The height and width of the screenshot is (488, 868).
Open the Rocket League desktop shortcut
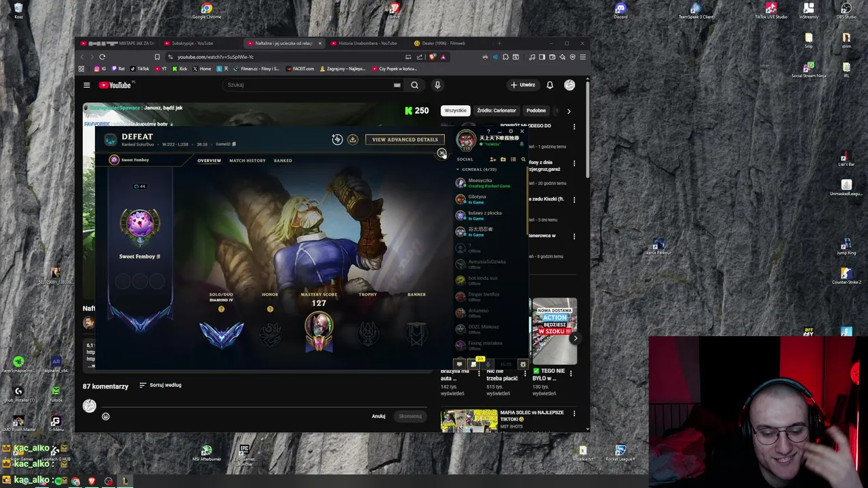[x=620, y=453]
